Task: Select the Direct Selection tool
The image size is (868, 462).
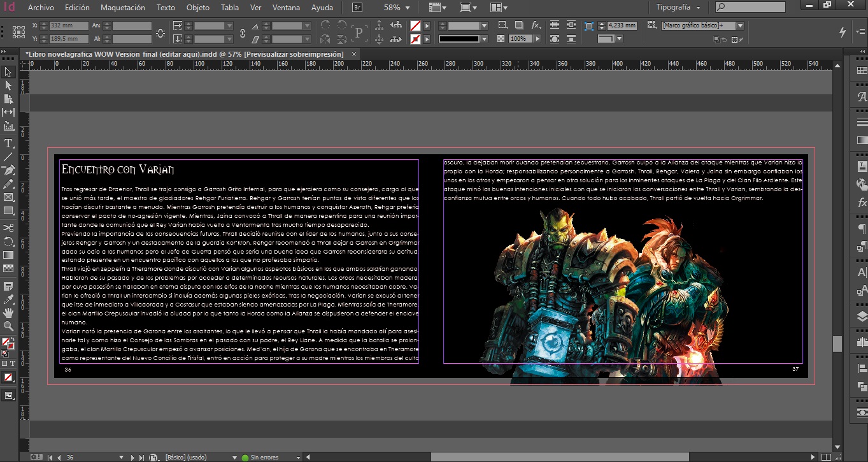Action: pos(8,85)
